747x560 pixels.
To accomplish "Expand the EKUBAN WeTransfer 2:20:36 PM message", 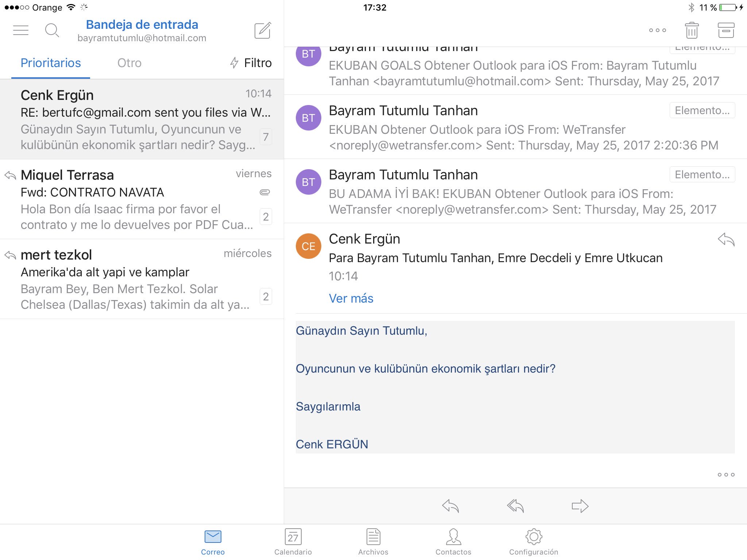I will click(x=515, y=127).
